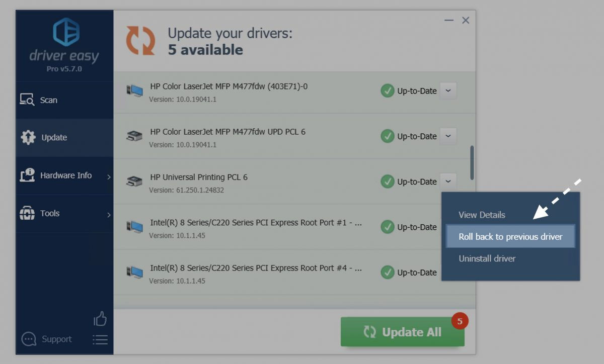Expand the Hardware Info submenu chevron
This screenshot has width=604, height=364.
[107, 175]
